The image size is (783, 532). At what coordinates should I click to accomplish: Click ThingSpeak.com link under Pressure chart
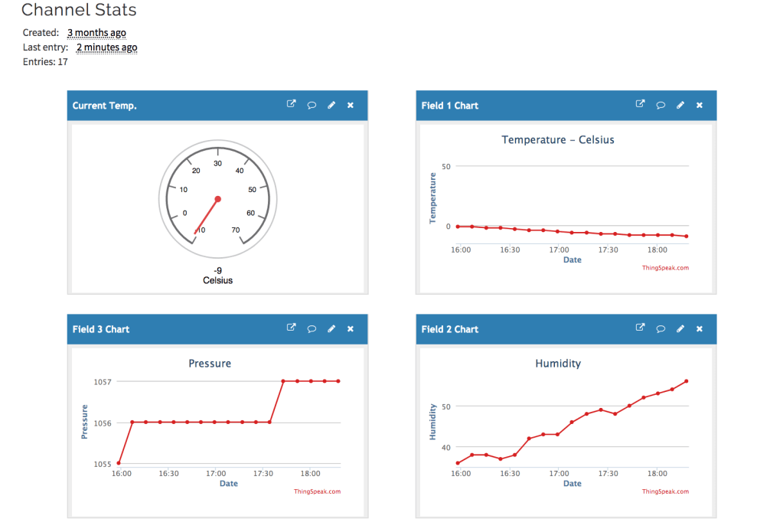[x=317, y=491]
